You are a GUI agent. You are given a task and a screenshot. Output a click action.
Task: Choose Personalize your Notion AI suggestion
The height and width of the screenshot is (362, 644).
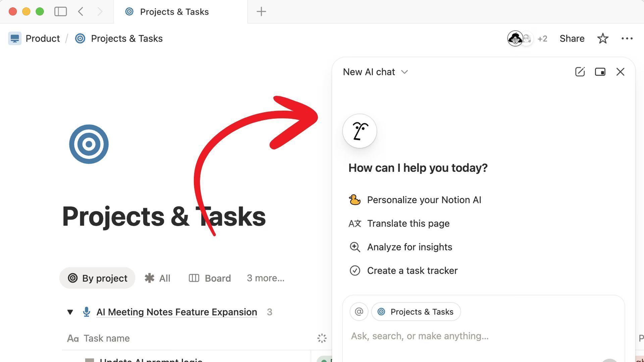424,200
